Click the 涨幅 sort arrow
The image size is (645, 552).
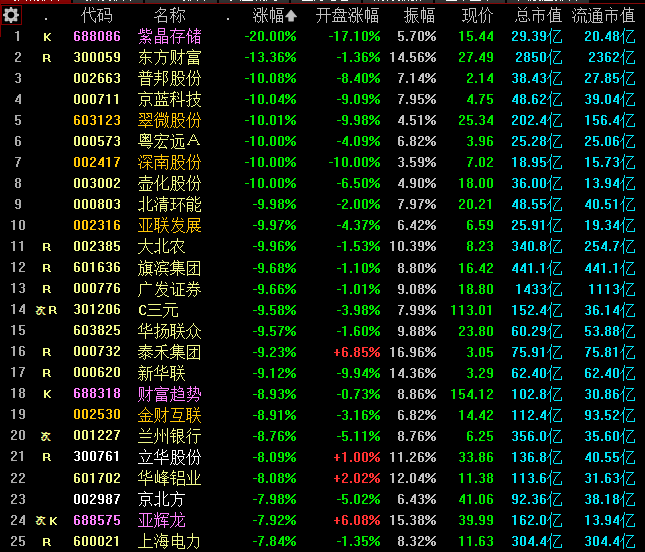tap(291, 16)
